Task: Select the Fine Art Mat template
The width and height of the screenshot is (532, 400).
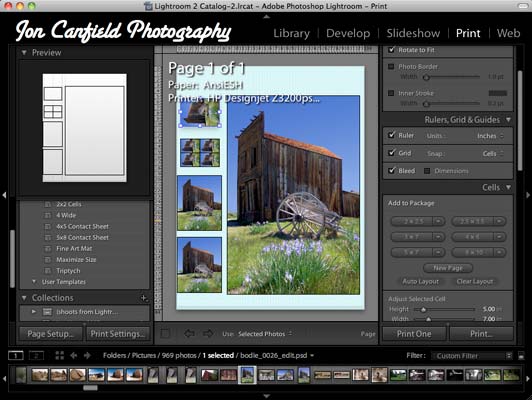Action: tap(74, 248)
